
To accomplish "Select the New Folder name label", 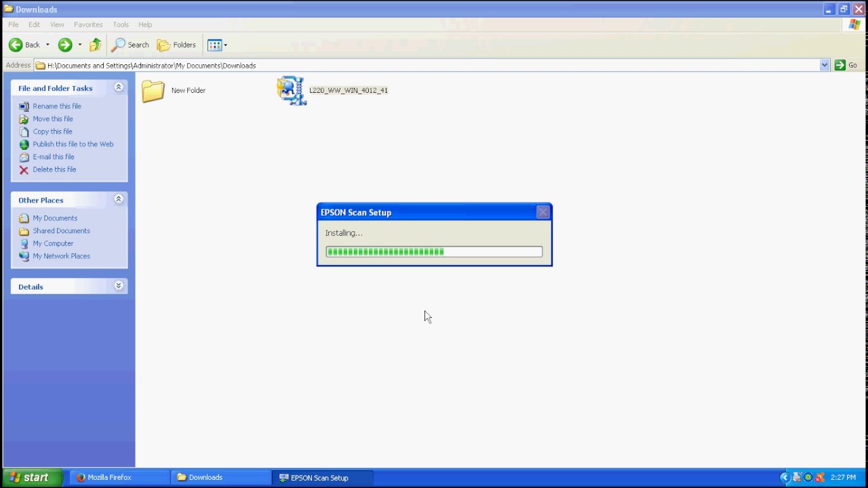I will pyautogui.click(x=189, y=90).
